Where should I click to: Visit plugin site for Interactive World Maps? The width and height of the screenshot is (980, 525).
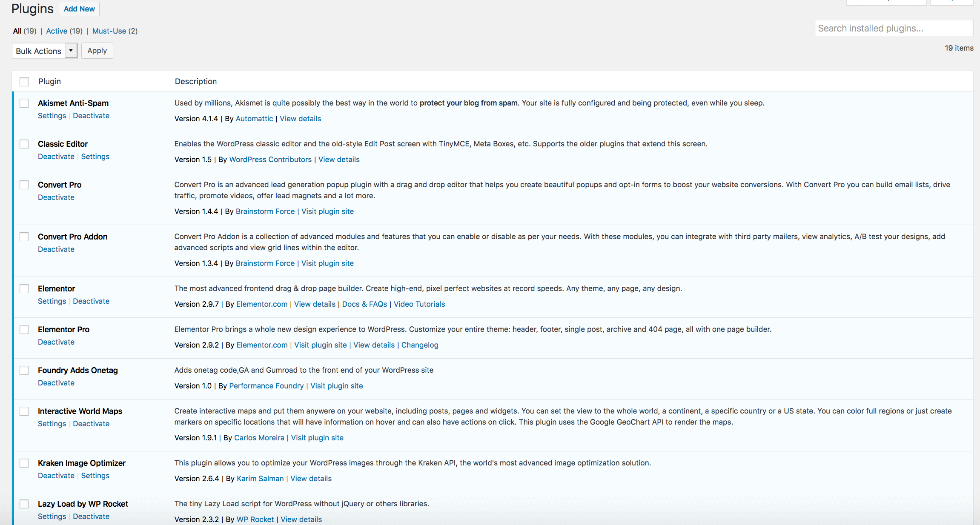pos(317,438)
